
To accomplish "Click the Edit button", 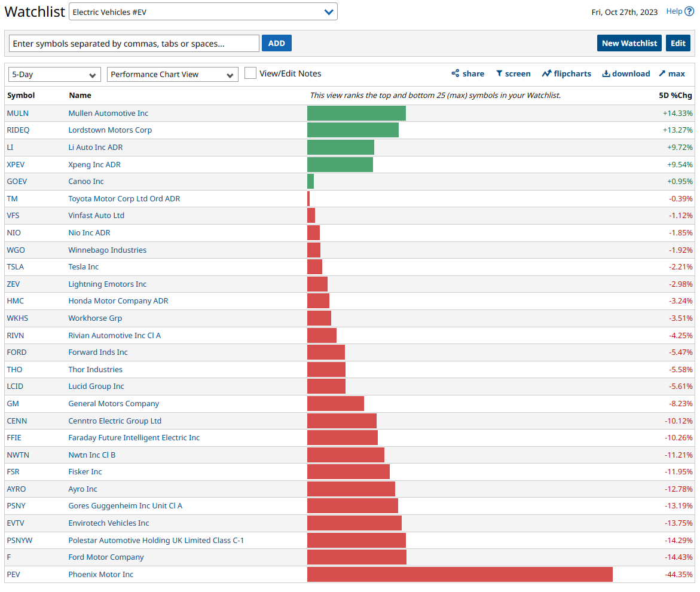I will click(678, 43).
